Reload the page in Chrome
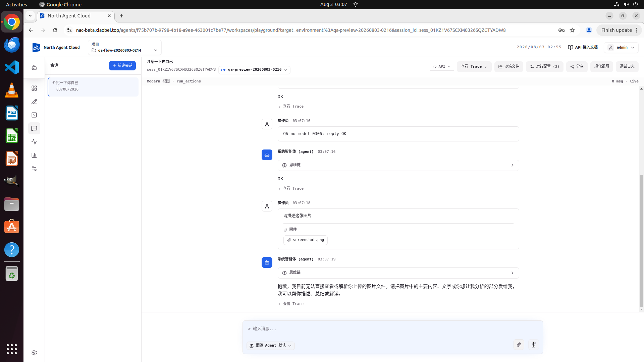 pos(55,30)
